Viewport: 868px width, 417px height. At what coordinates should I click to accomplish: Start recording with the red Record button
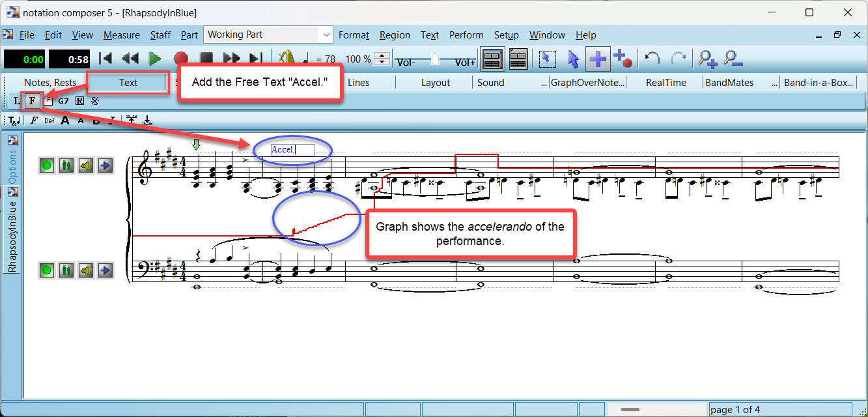(180, 59)
